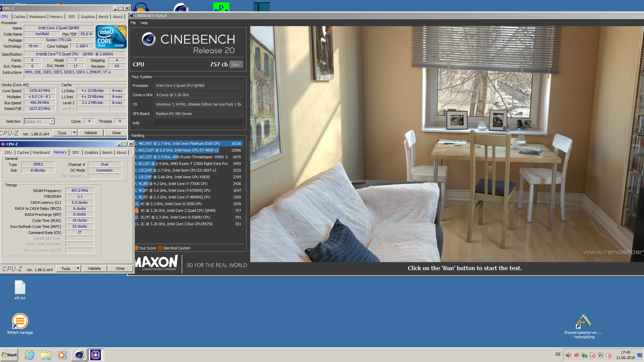Click Validate in upper CPU-Z window
The width and height of the screenshot is (644, 362).
[91, 133]
